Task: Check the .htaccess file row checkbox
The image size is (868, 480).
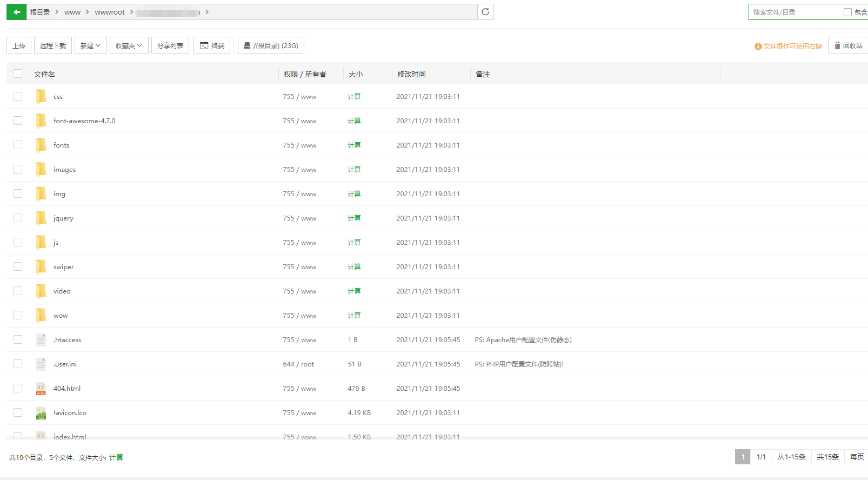Action: pos(18,339)
